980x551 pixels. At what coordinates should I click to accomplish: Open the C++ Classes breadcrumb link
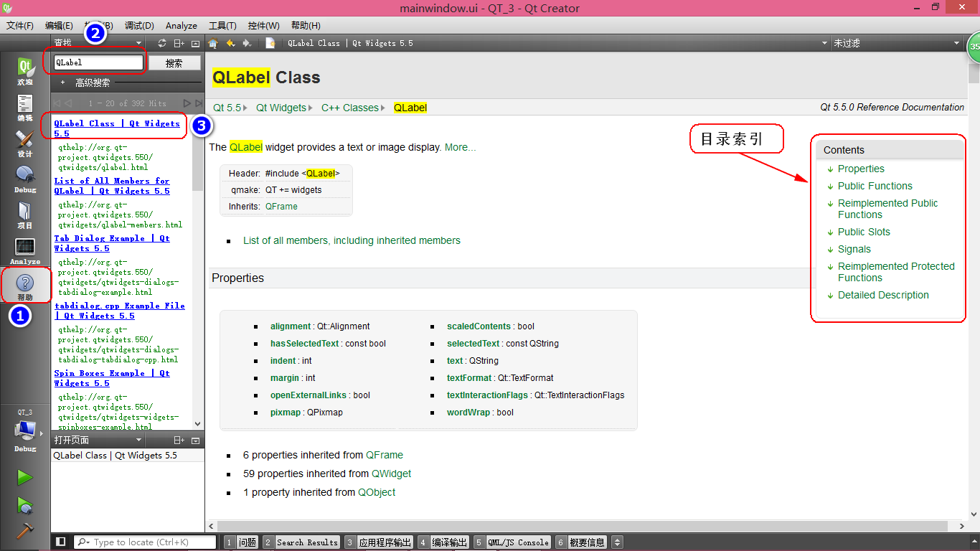[350, 108]
